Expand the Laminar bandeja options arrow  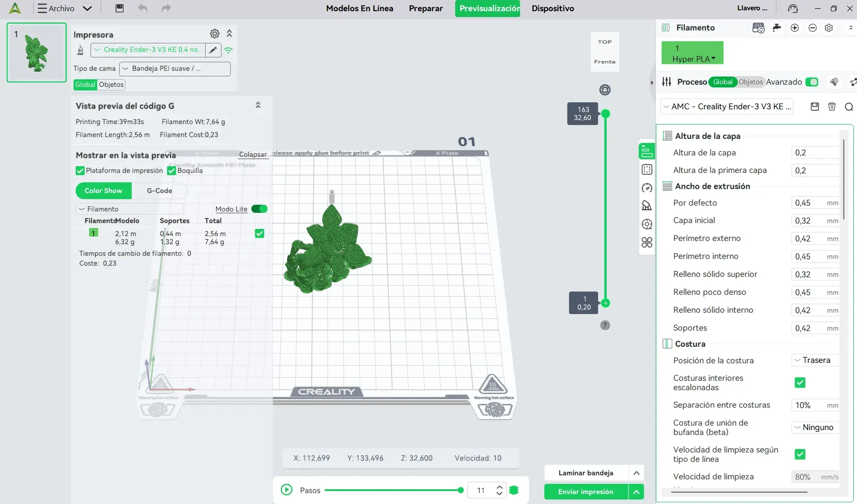pyautogui.click(x=636, y=473)
